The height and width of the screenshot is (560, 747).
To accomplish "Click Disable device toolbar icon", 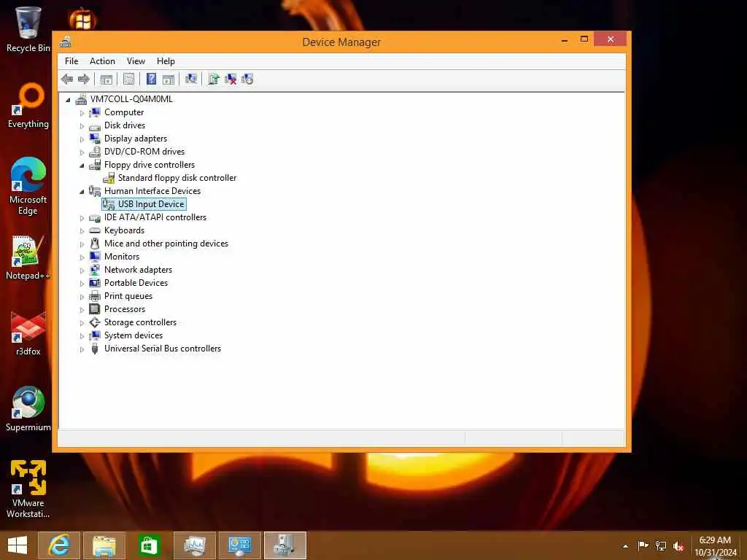I will tap(247, 79).
